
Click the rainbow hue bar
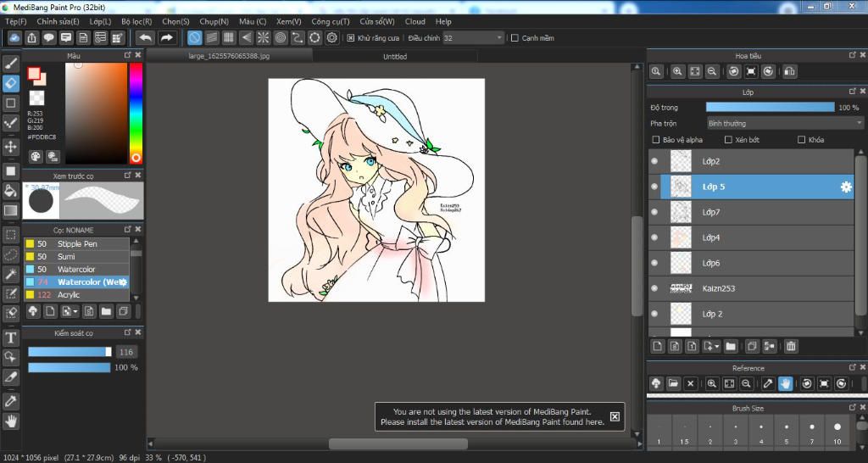pos(136,113)
